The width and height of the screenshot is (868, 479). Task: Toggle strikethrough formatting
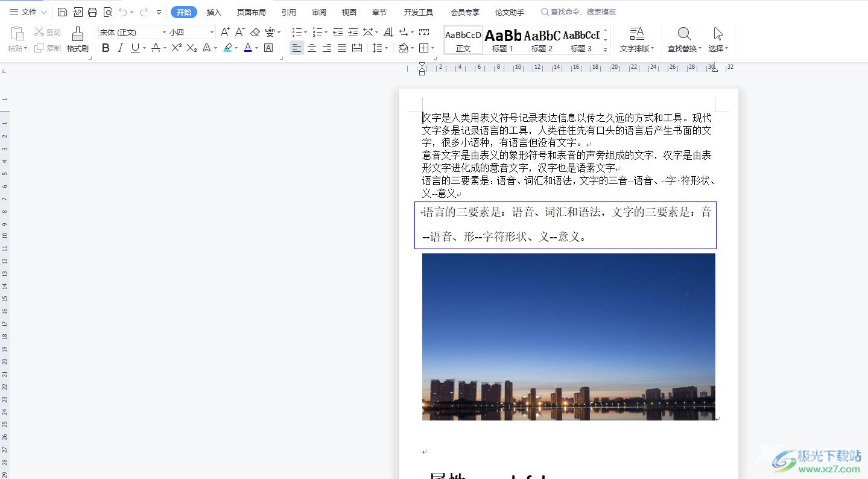156,48
